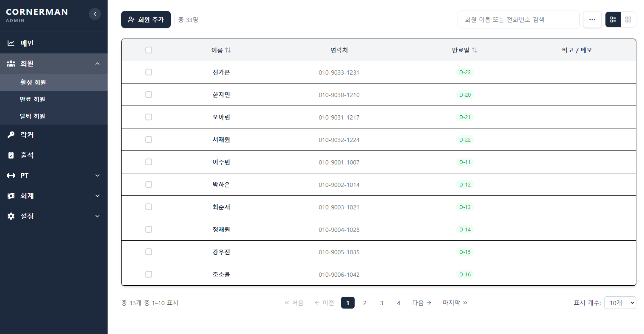Tick the checkbox for 신가은
Viewport: 644px width, 334px height.
[x=149, y=72]
